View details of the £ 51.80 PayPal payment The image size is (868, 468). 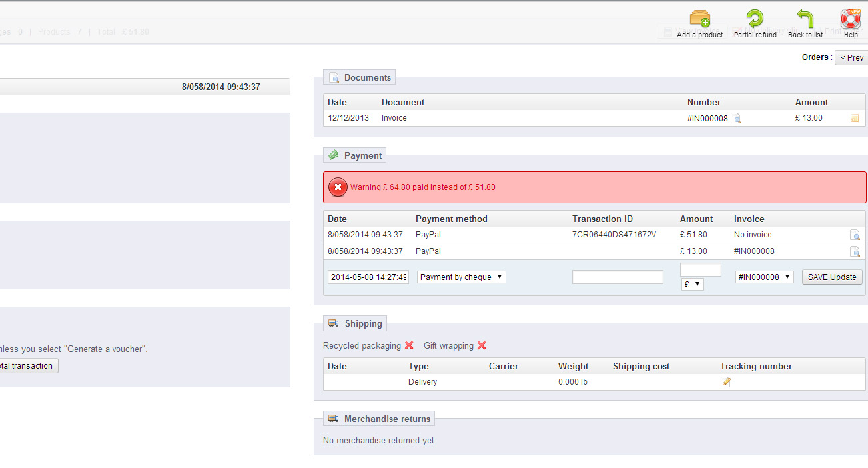[855, 235]
